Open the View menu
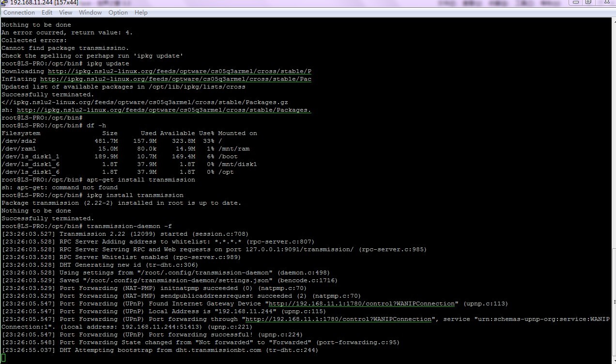The height and width of the screenshot is (364, 616). pos(65,13)
